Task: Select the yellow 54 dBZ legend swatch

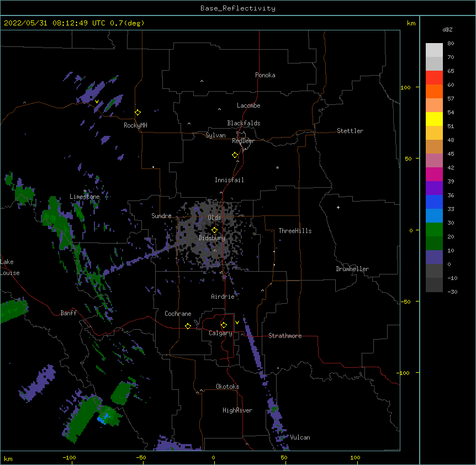Action: 434,119
